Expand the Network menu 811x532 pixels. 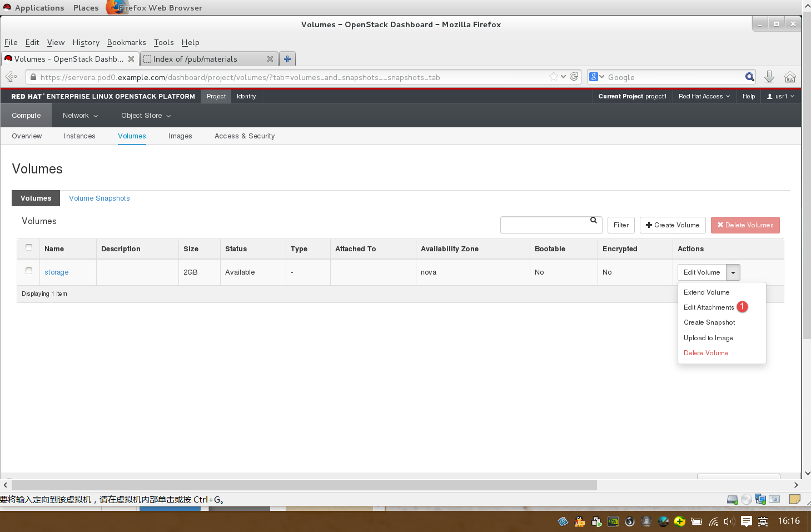(x=80, y=116)
